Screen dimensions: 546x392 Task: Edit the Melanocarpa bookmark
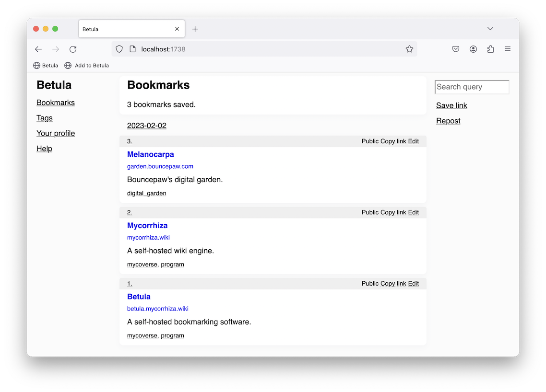point(413,141)
